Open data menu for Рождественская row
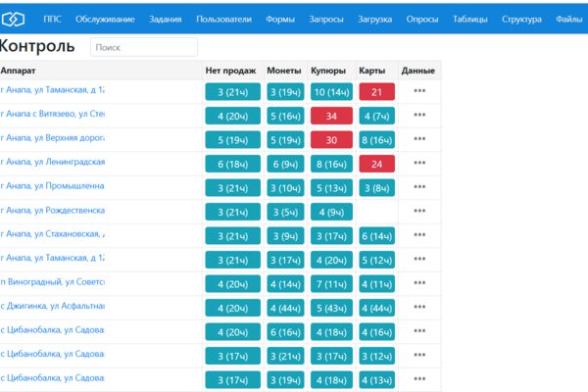 [419, 211]
